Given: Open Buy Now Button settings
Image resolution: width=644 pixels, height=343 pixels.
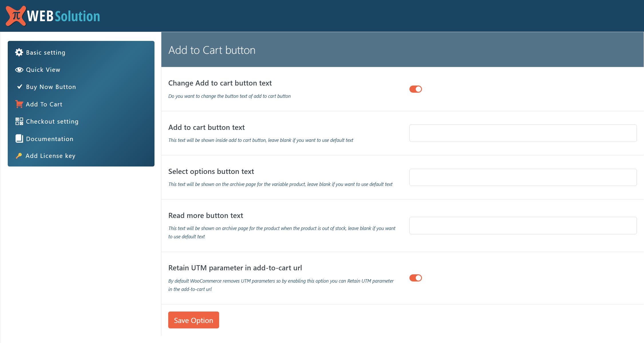Looking at the screenshot, I should pyautogui.click(x=51, y=87).
